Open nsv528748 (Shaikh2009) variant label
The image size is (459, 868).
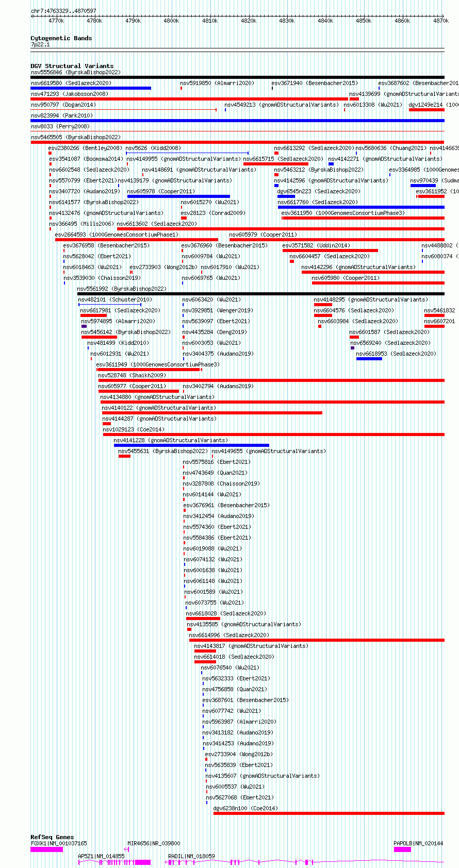132,375
